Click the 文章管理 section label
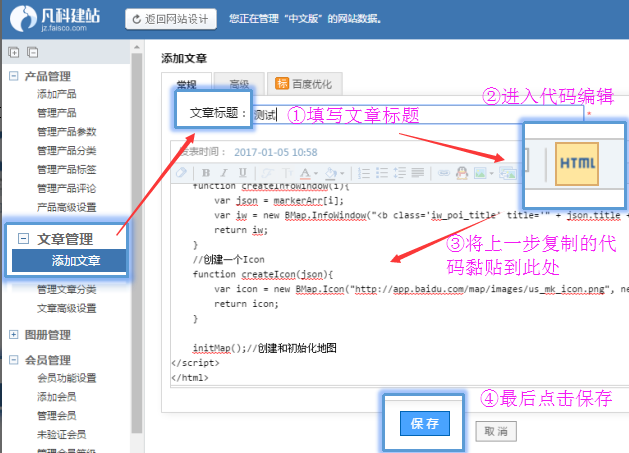Viewport: 629px width, 453px height. pos(65,239)
